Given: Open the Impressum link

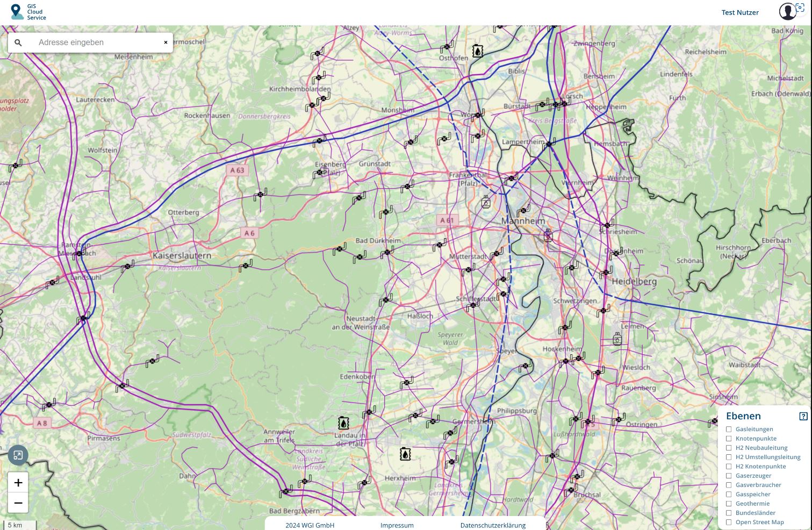Looking at the screenshot, I should pos(397,525).
